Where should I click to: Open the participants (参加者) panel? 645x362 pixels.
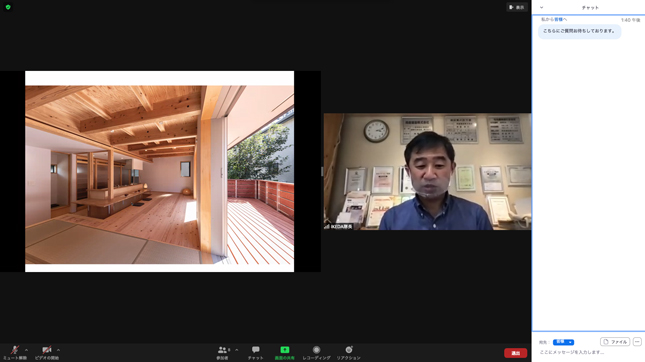[x=223, y=353]
